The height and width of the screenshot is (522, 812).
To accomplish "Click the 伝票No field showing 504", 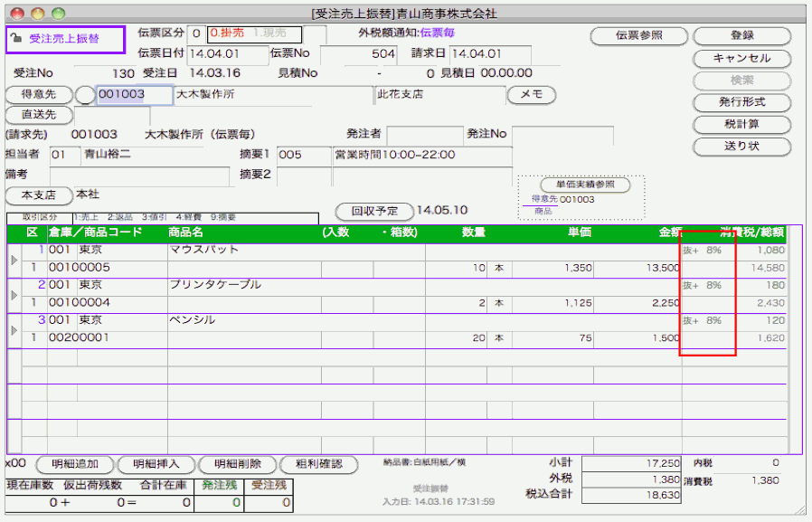I will click(x=358, y=54).
